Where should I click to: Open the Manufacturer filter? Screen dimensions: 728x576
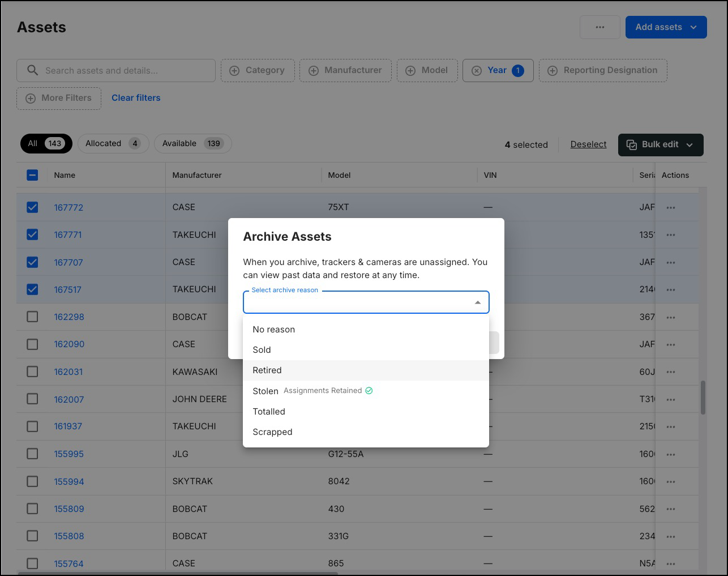pyautogui.click(x=345, y=70)
